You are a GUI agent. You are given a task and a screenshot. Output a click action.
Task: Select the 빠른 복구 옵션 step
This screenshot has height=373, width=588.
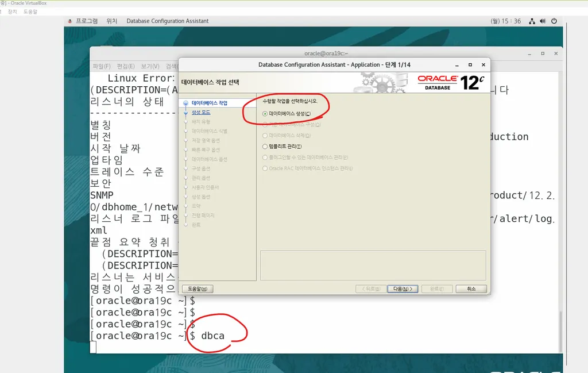[x=206, y=150]
